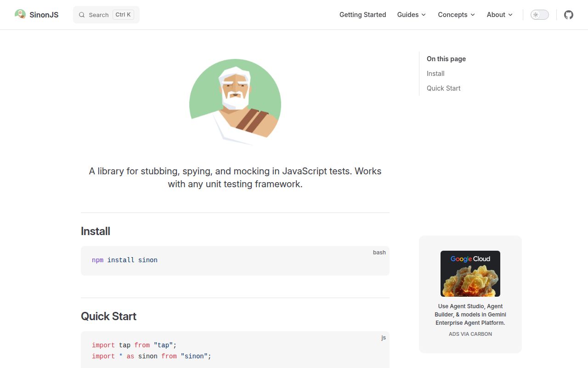This screenshot has height=368, width=588.
Task: Click the library description tagline text
Action: (x=235, y=178)
